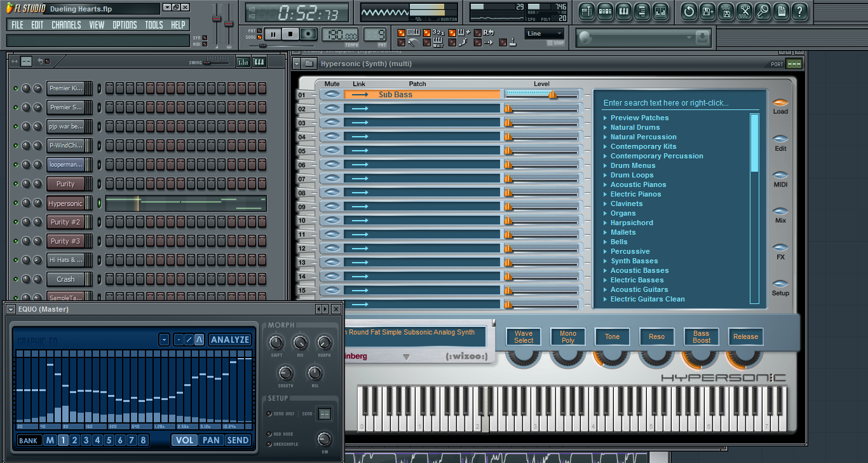The image size is (868, 463).
Task: Pause playback with the pause button
Action: pyautogui.click(x=273, y=34)
